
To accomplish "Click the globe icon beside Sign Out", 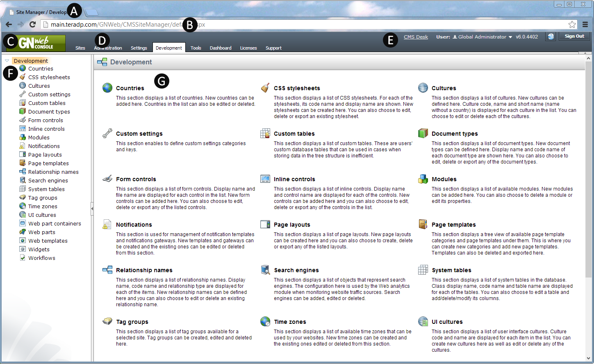I will [551, 36].
